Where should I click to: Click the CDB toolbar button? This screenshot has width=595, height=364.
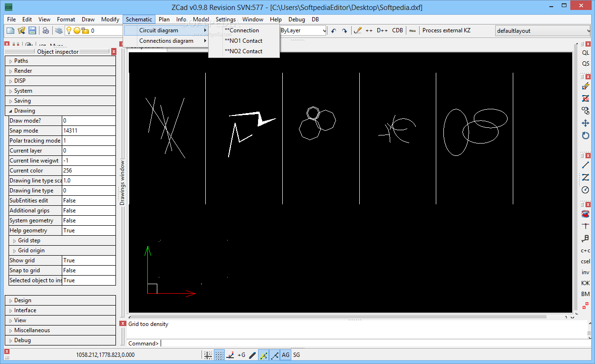coord(397,30)
